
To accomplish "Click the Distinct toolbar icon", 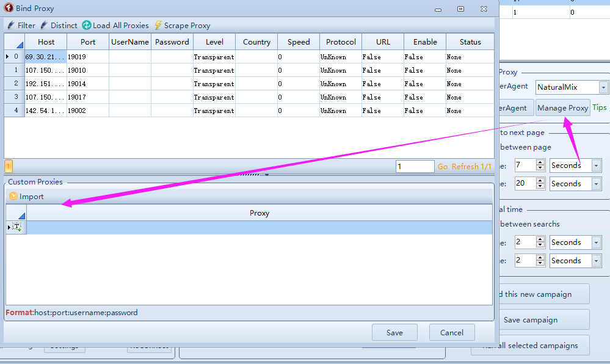I will (x=44, y=26).
